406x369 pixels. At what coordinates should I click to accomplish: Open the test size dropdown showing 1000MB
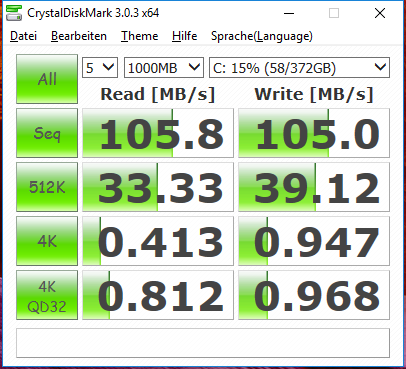pos(164,68)
